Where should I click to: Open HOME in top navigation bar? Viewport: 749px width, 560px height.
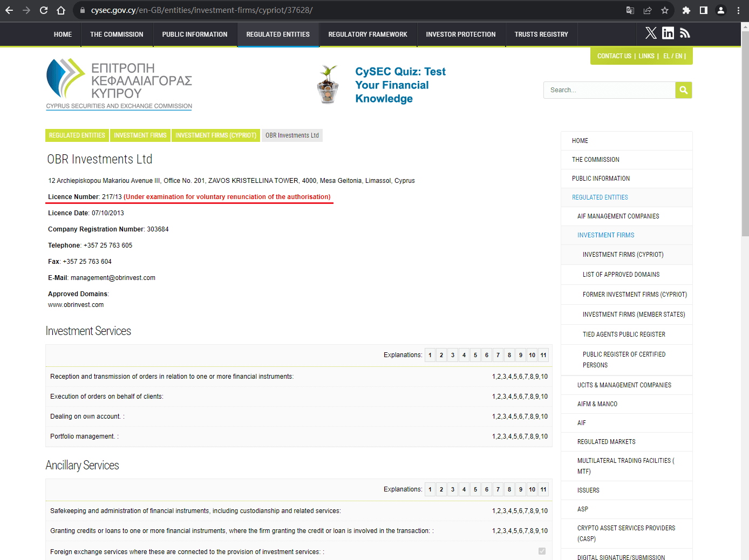point(63,35)
